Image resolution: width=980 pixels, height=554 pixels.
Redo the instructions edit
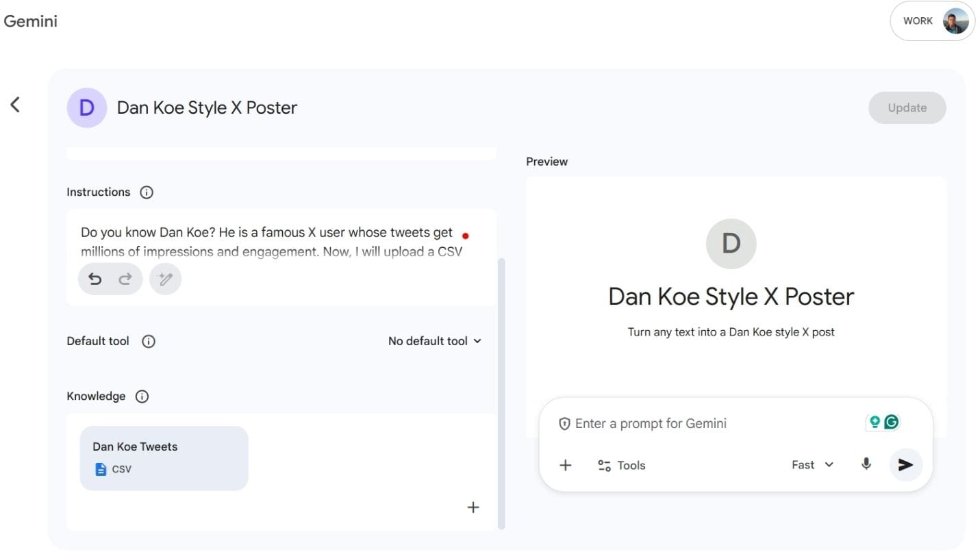click(x=125, y=279)
